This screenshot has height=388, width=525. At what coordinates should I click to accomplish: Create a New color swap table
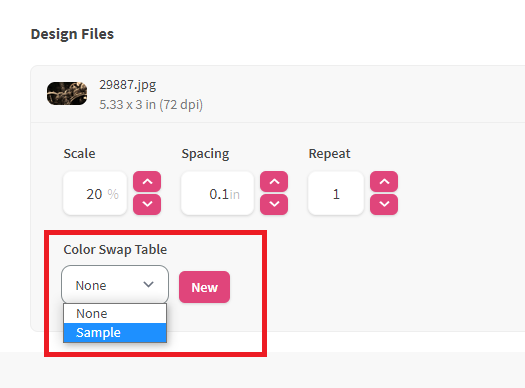click(204, 287)
